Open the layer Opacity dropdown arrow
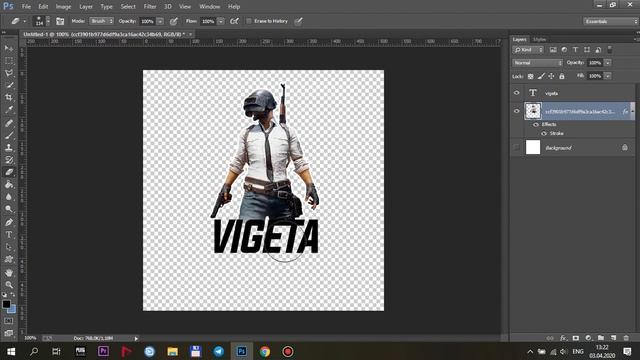 [608, 63]
